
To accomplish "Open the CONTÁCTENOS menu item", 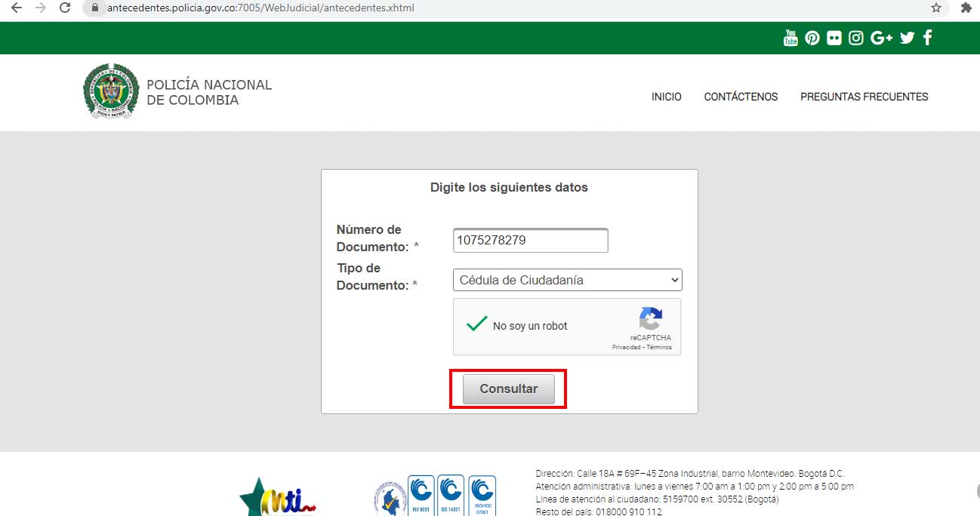I will click(x=741, y=97).
